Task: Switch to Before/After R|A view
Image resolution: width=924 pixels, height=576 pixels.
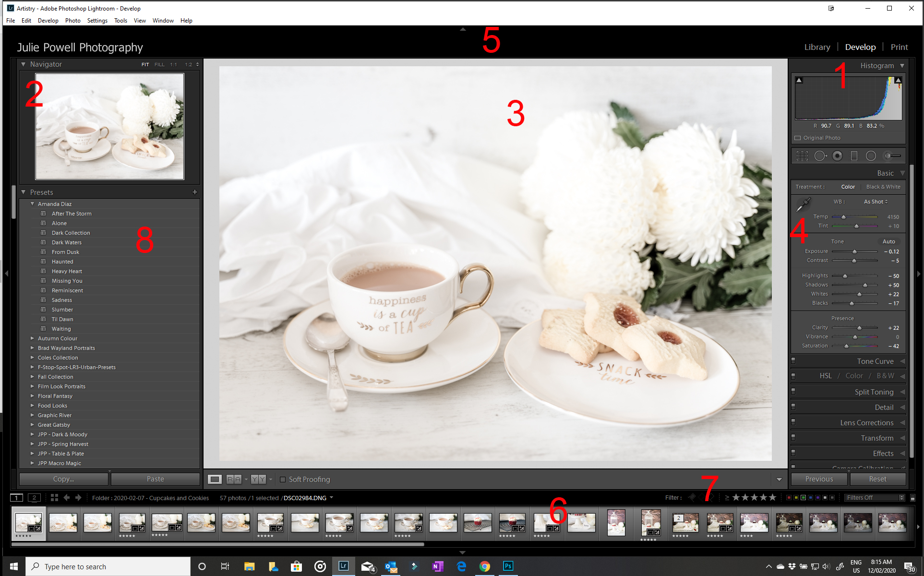Action: [x=234, y=479]
